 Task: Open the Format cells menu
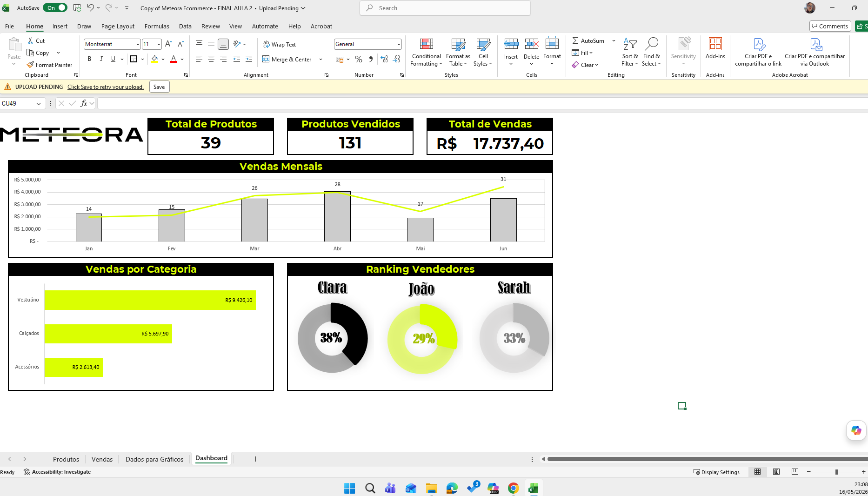tap(552, 51)
